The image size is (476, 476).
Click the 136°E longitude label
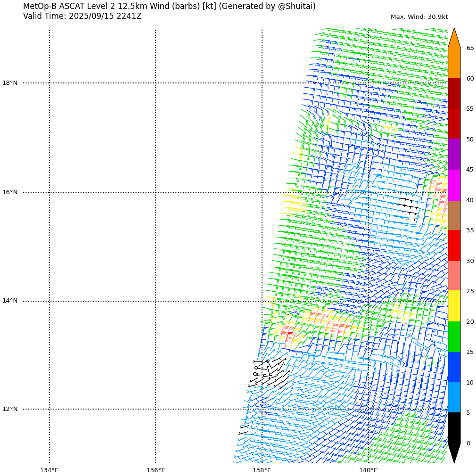point(156,470)
